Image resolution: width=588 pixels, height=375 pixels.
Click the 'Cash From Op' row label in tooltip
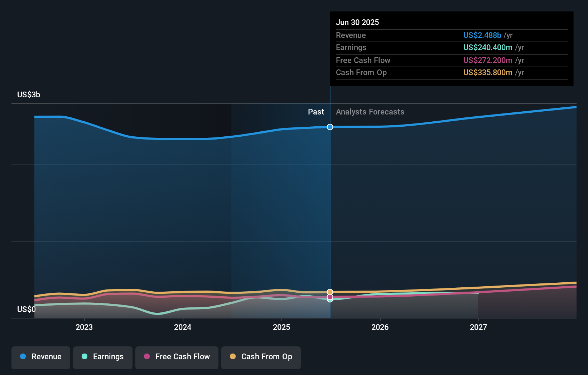361,72
